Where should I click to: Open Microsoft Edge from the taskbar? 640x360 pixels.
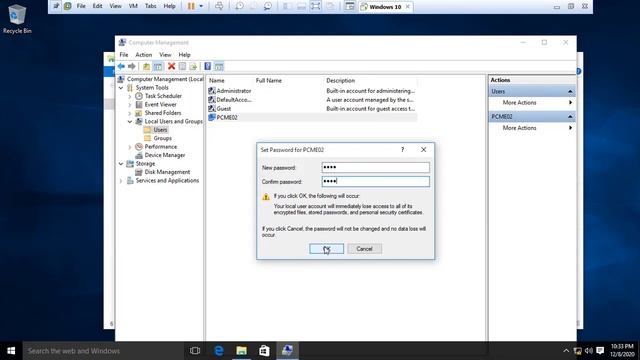point(219,351)
